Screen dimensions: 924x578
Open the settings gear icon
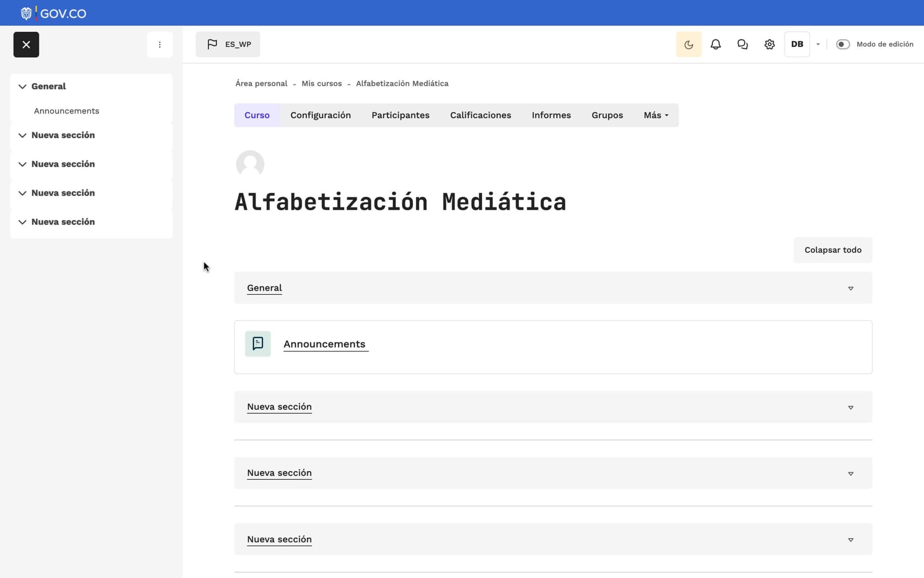point(769,44)
